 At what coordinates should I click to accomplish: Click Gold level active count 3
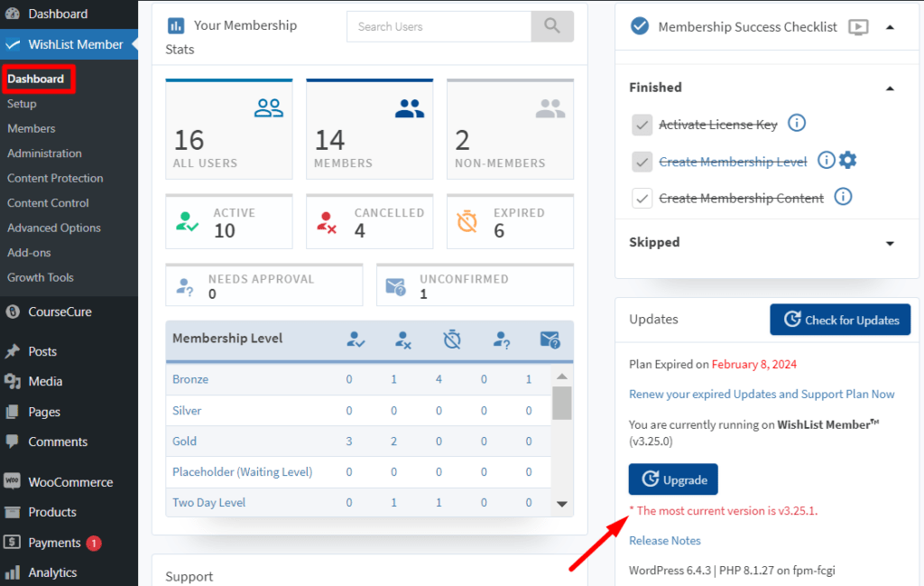tap(349, 441)
